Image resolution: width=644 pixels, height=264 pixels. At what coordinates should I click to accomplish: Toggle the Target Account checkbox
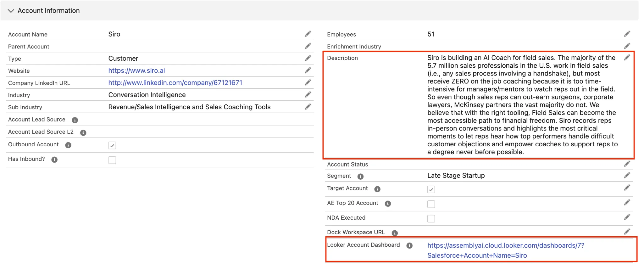431,189
